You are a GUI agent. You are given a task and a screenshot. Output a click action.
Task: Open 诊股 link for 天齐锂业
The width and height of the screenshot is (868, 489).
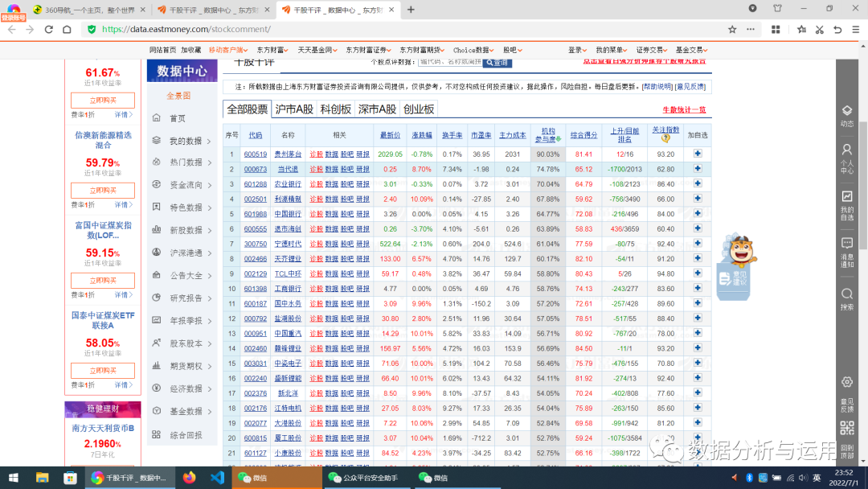[x=316, y=259]
